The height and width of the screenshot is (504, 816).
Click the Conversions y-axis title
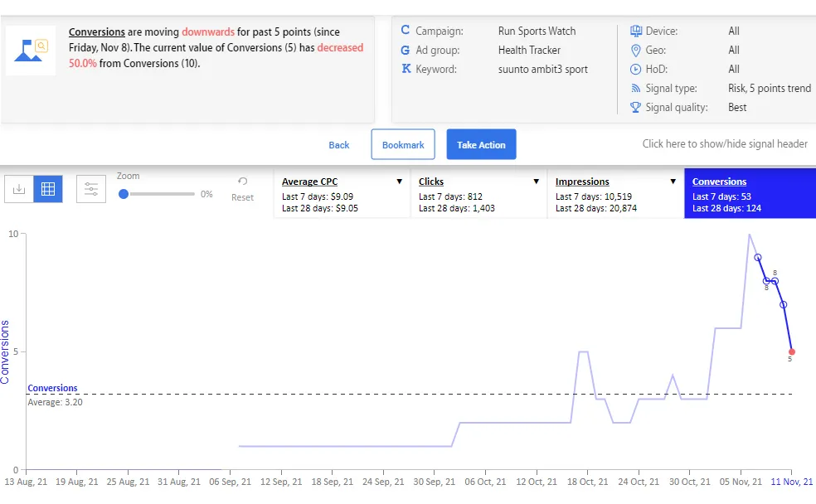5,352
